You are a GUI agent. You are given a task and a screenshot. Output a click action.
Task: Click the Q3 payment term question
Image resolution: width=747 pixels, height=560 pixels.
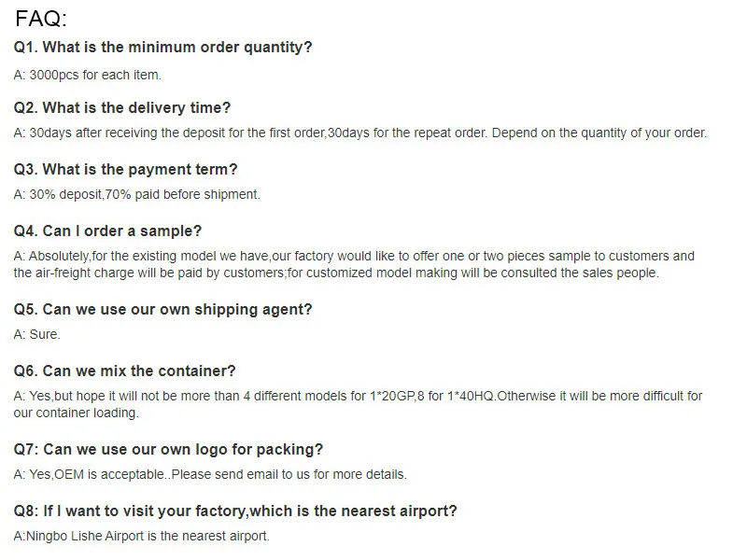(126, 170)
